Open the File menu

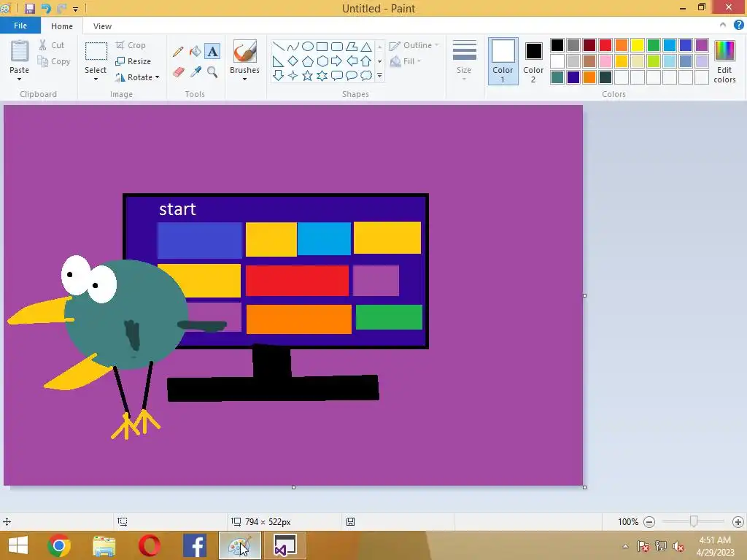tap(20, 26)
